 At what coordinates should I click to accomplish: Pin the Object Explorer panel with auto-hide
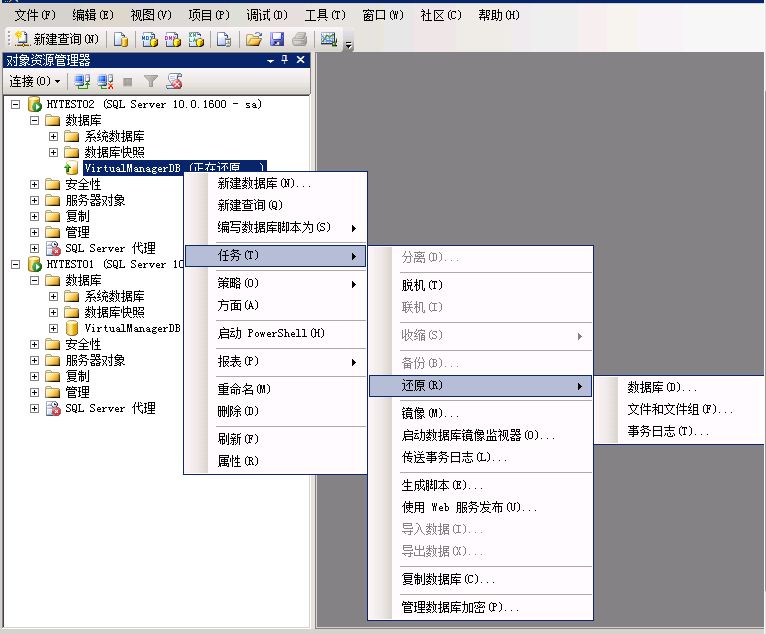click(285, 60)
